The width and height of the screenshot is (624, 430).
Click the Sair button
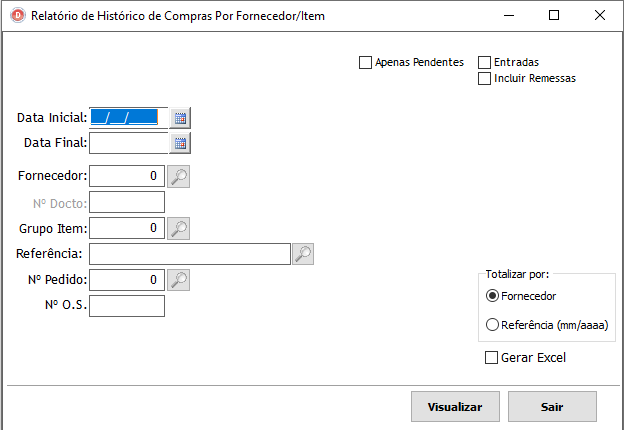coord(552,407)
